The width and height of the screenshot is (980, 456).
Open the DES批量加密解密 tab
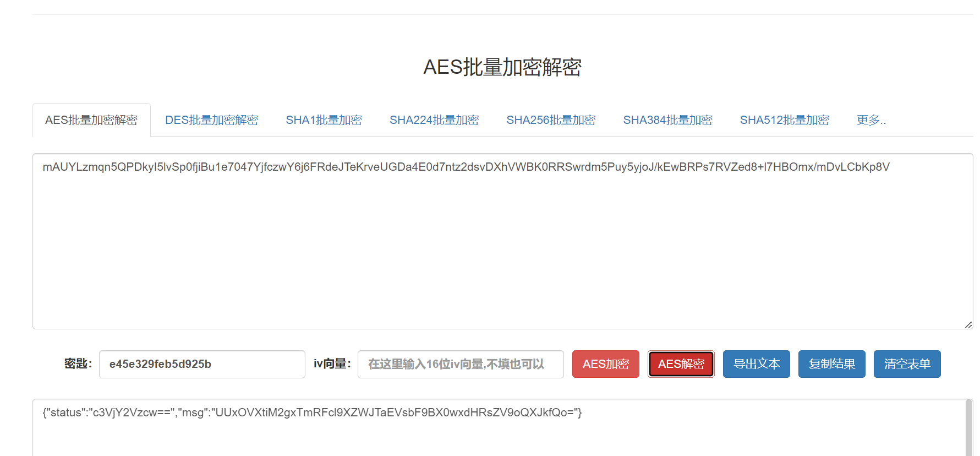(x=211, y=120)
